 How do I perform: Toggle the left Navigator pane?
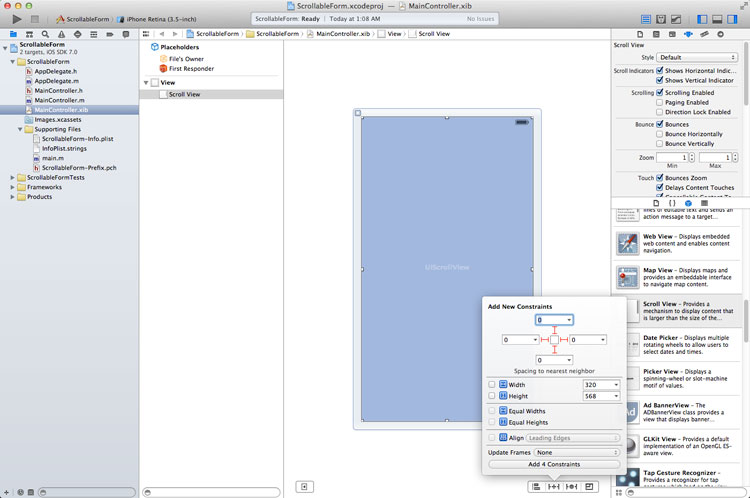tap(702, 19)
